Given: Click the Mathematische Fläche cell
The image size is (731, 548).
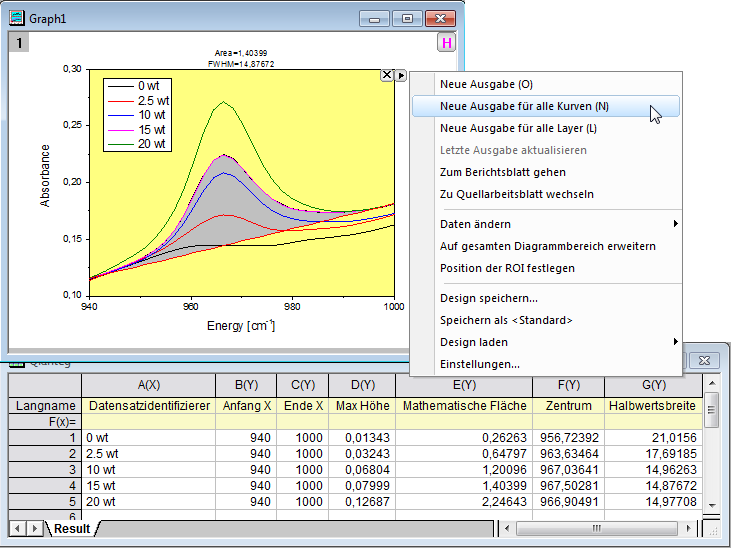Looking at the screenshot, I should coord(464,406).
